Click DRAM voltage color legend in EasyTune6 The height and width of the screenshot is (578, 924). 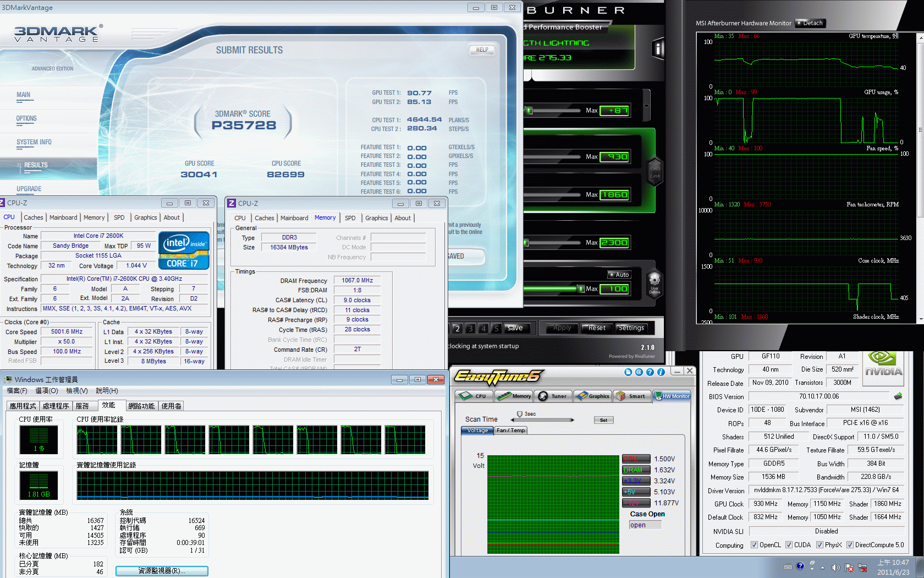pyautogui.click(x=636, y=470)
